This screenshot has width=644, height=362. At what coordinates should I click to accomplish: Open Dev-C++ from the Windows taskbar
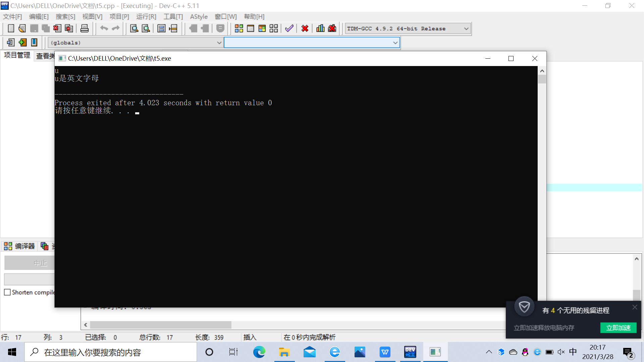pos(410,352)
